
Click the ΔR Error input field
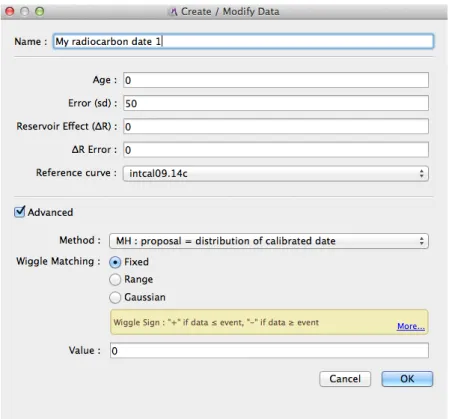[276, 150]
